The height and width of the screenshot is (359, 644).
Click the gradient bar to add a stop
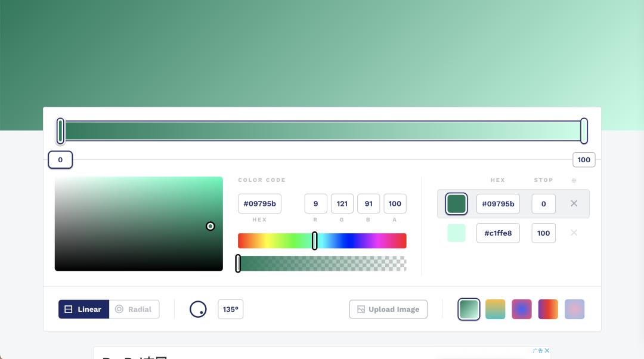(322, 131)
